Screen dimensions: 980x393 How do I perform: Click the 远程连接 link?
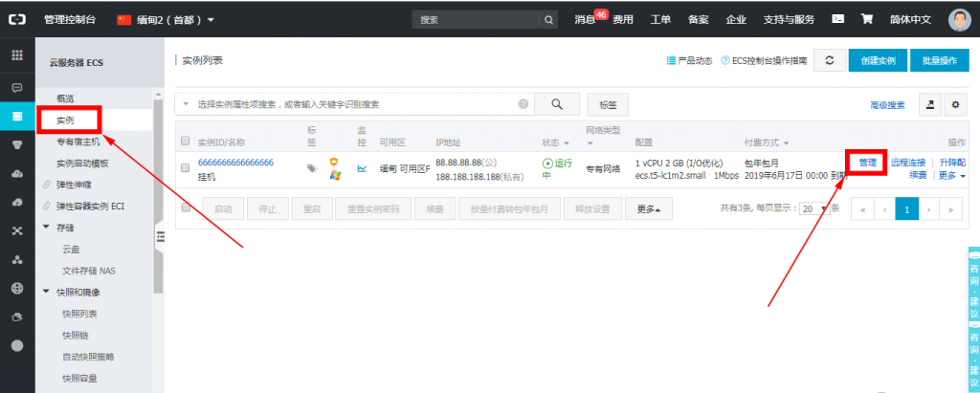[x=908, y=163]
